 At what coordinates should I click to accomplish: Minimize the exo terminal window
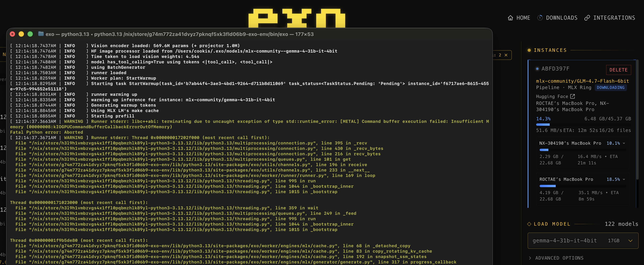[21, 34]
